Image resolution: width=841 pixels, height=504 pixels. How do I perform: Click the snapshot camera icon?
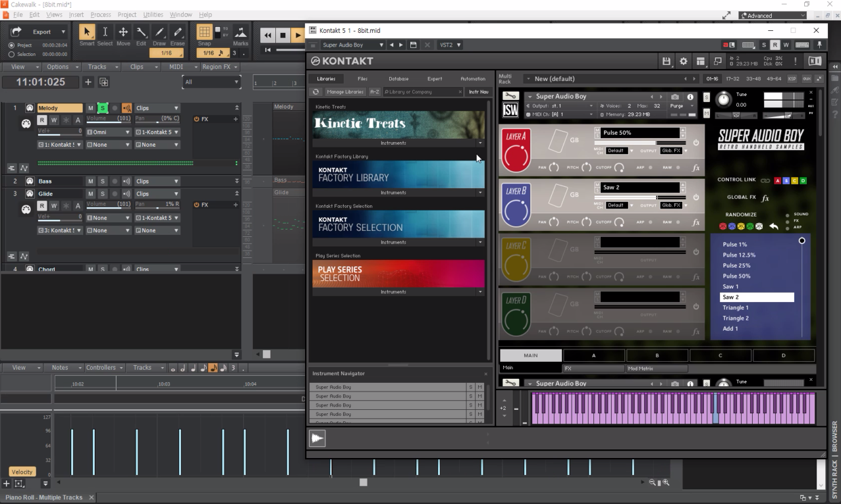coord(675,97)
